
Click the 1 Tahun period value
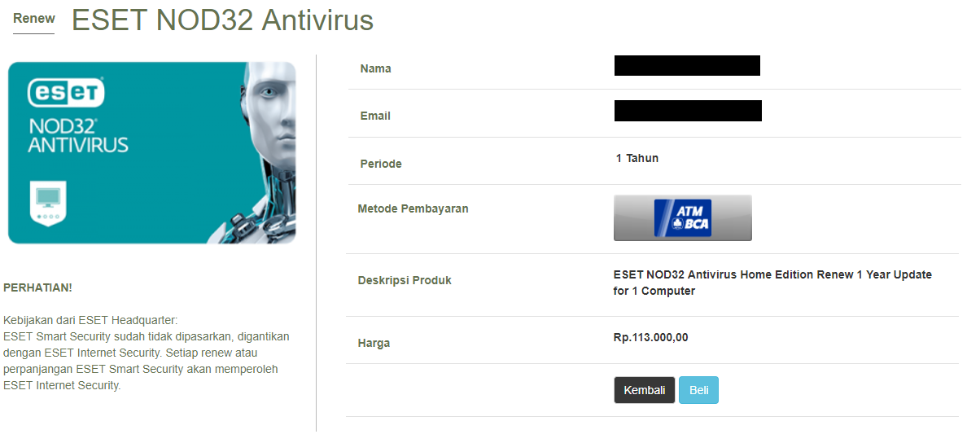click(x=637, y=158)
